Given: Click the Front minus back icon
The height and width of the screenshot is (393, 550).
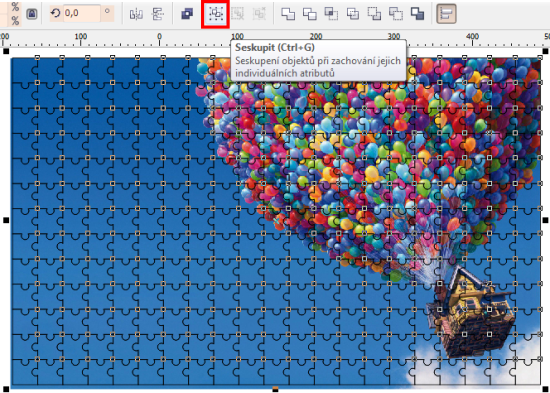Looking at the screenshot, I should (374, 14).
